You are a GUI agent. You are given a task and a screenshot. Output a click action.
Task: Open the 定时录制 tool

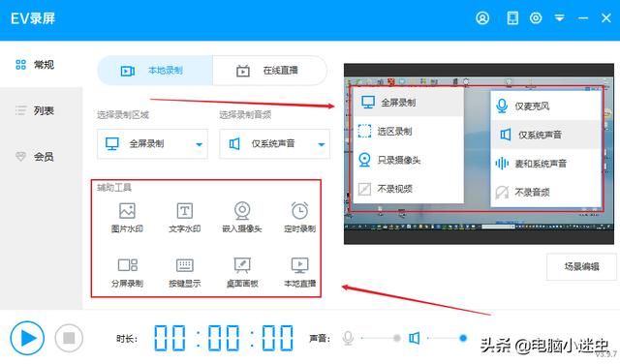(x=299, y=218)
